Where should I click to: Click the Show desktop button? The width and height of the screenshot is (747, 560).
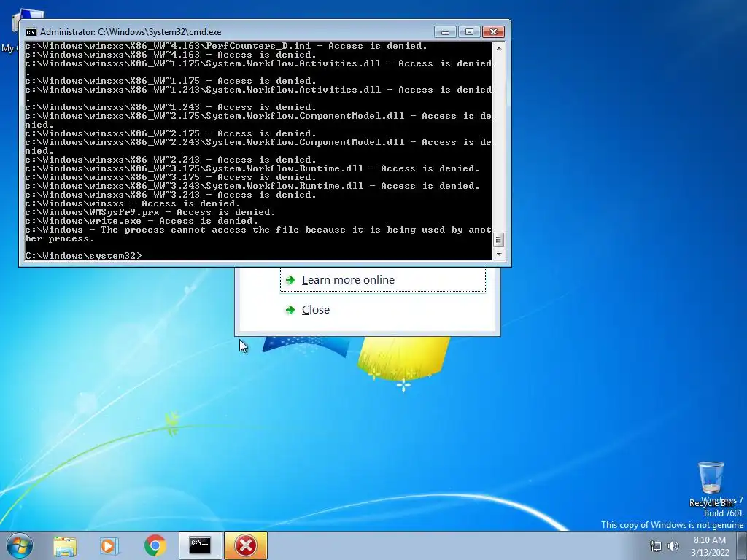click(742, 545)
